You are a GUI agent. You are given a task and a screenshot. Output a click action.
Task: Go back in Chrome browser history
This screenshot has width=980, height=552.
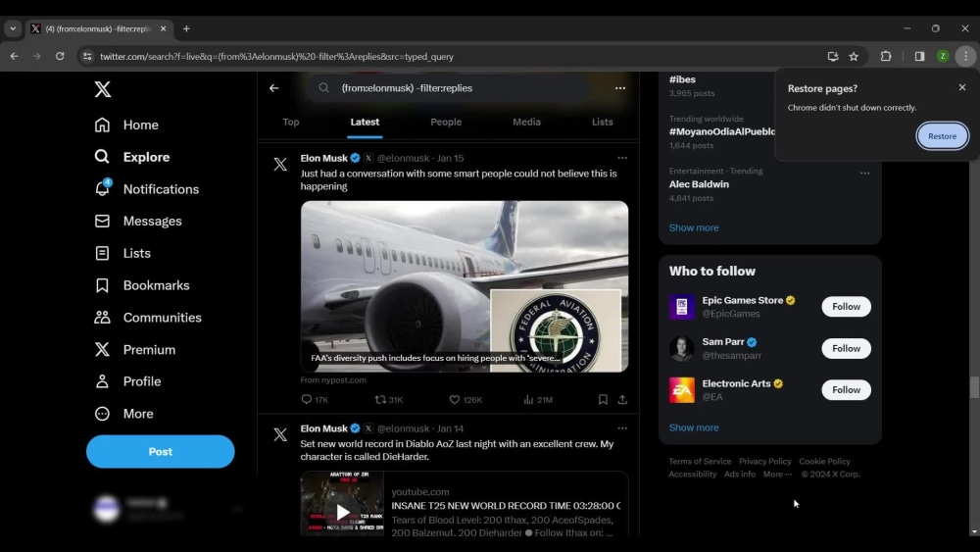(x=14, y=56)
